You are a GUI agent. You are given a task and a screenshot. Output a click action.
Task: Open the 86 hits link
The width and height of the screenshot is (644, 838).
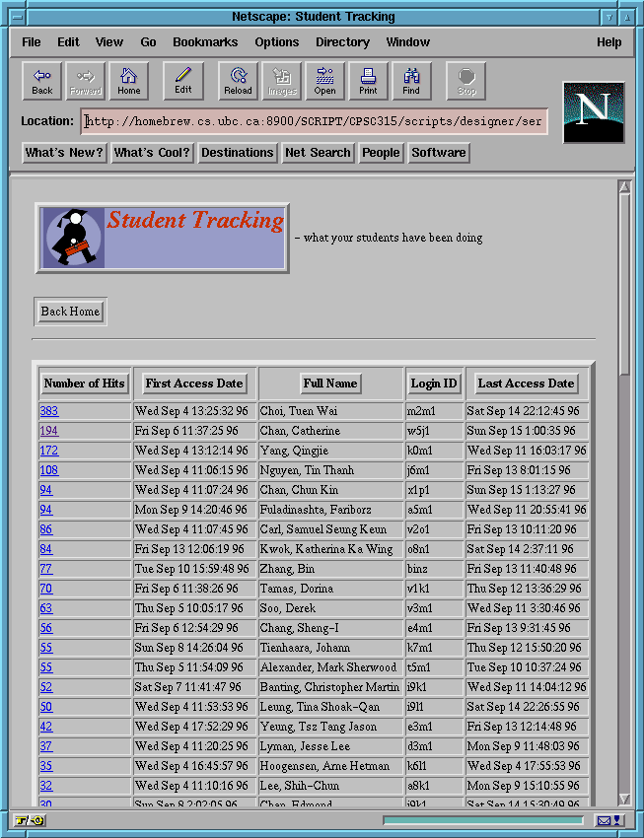point(46,529)
